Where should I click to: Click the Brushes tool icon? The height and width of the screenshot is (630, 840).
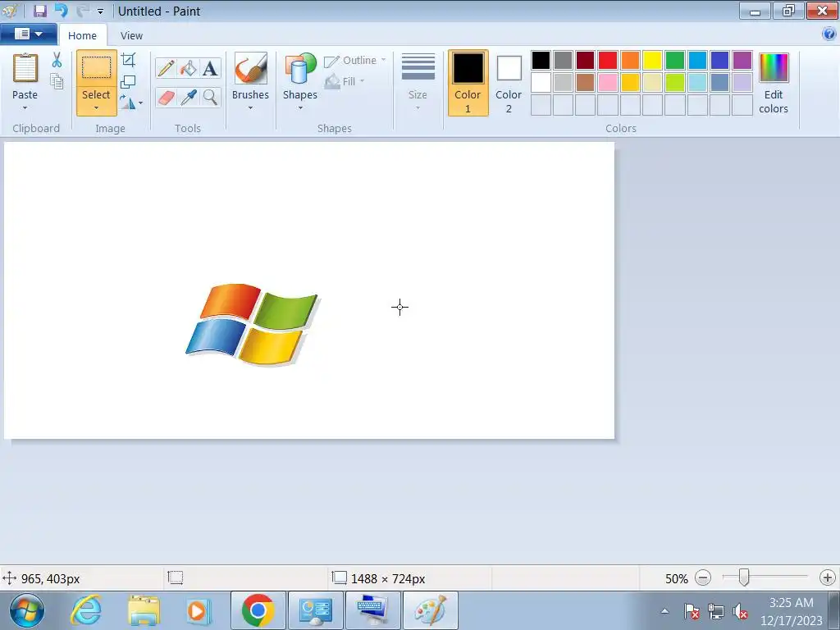[250, 68]
